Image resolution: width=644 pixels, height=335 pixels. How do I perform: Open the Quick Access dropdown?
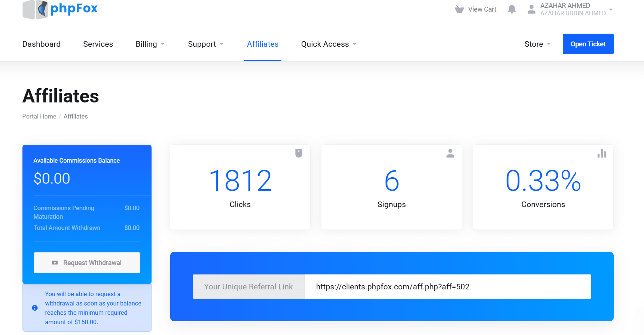(329, 44)
